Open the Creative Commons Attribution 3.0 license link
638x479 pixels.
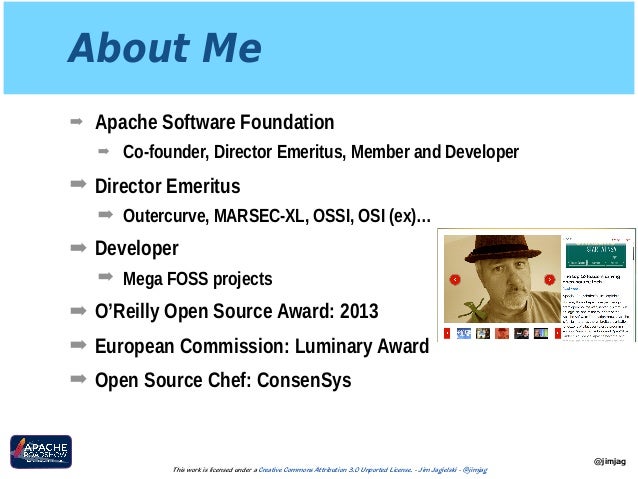[335, 470]
